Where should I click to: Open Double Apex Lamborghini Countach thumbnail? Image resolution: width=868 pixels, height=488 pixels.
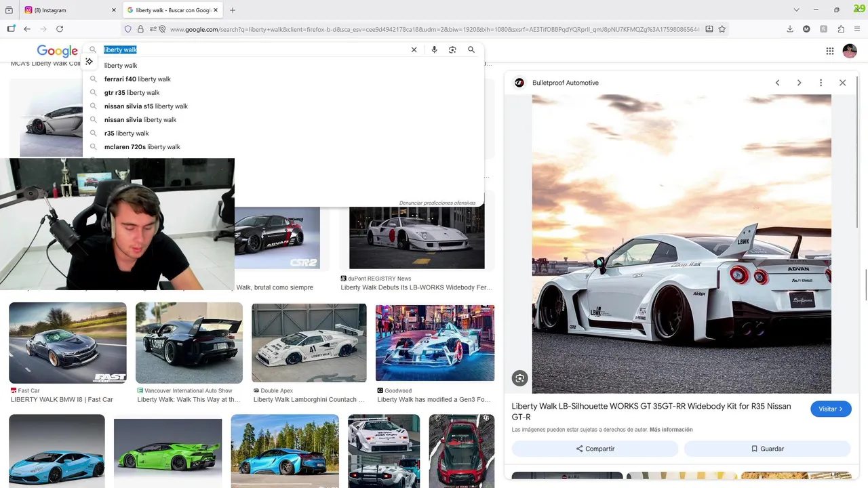click(x=309, y=343)
